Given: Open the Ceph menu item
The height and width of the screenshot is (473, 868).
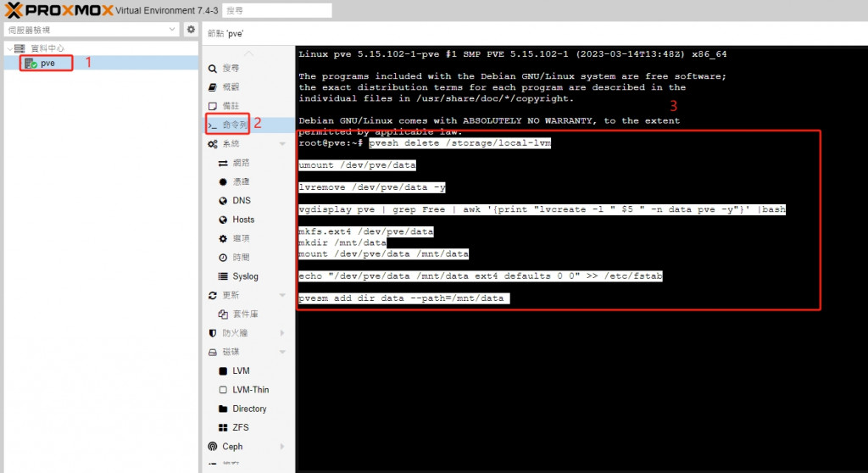Looking at the screenshot, I should [232, 447].
